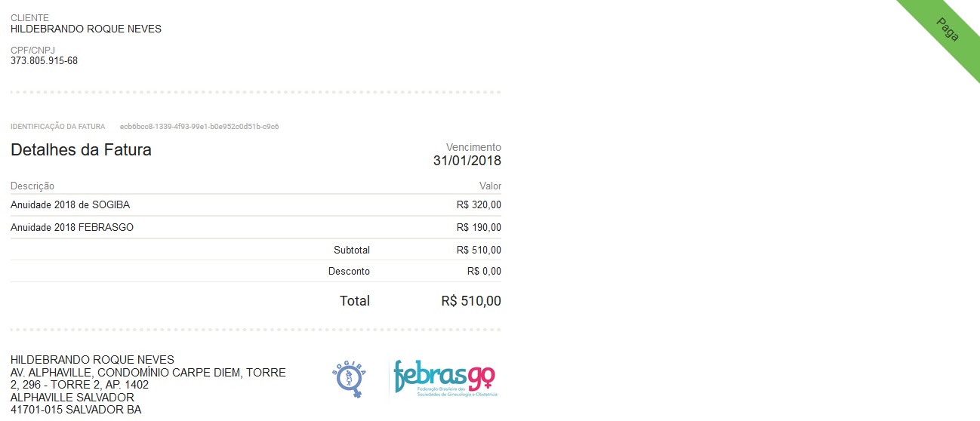Click the R$ 320,00 amount

(x=479, y=205)
